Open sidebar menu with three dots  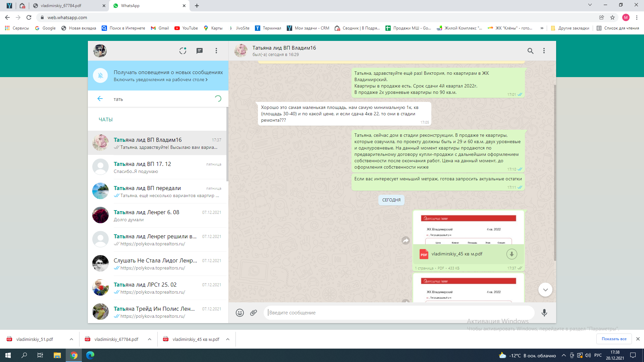[x=216, y=51]
